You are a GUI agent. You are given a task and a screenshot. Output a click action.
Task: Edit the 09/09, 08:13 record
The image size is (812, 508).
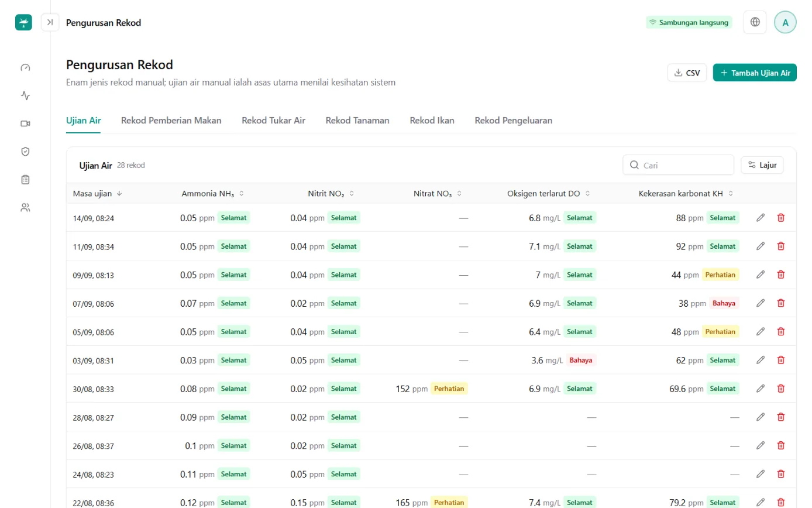click(x=761, y=274)
